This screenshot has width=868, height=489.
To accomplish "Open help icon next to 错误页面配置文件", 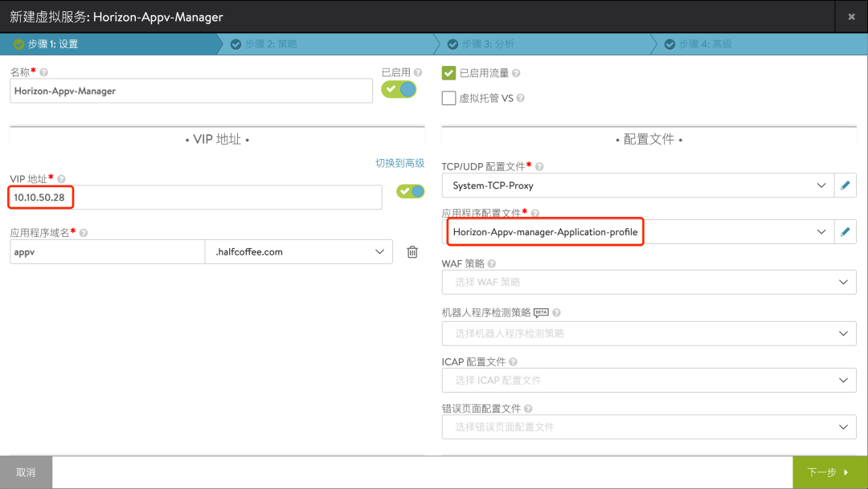I will coord(528,409).
